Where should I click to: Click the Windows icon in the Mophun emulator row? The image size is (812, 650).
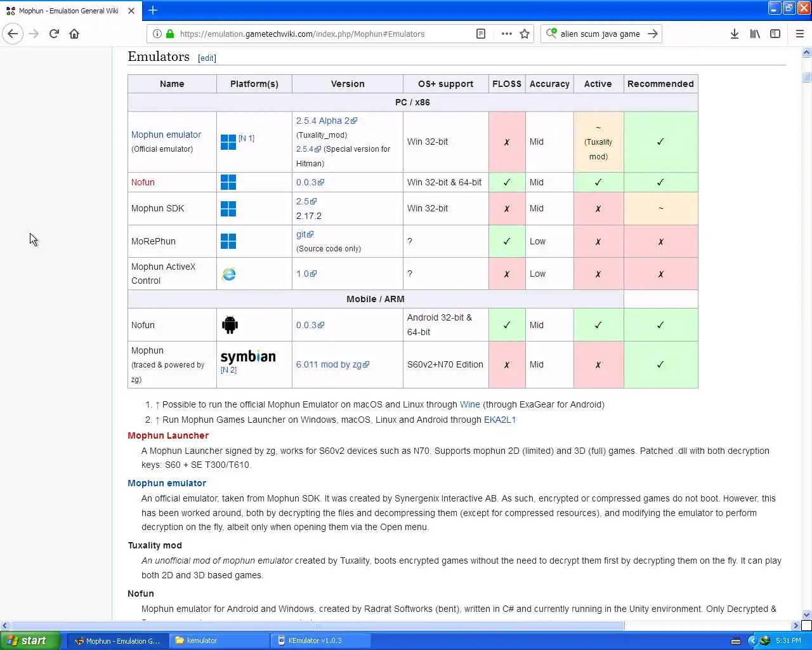pos(228,142)
